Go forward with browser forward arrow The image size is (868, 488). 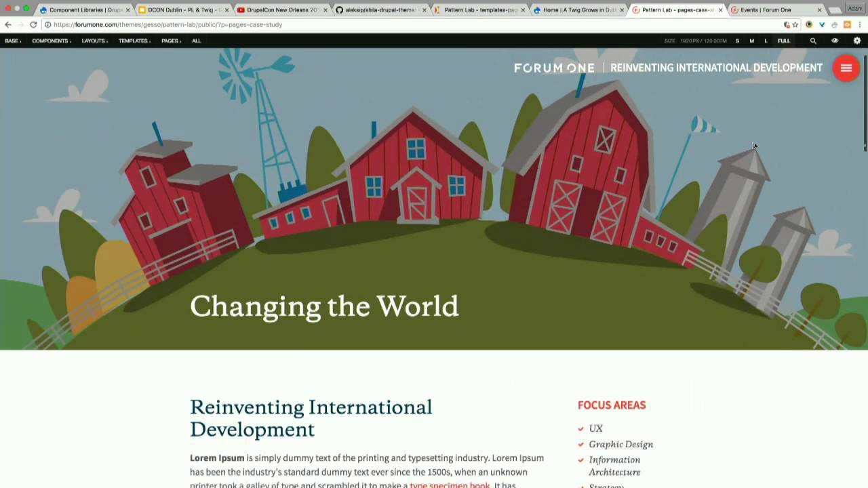pyautogui.click(x=20, y=24)
